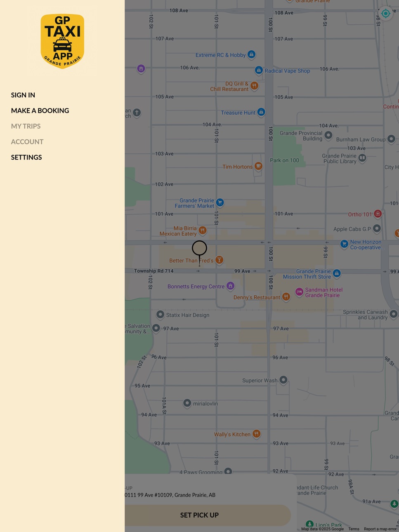399x532 pixels.
Task: Tap the Township Rd 714 label
Action: [x=153, y=271]
